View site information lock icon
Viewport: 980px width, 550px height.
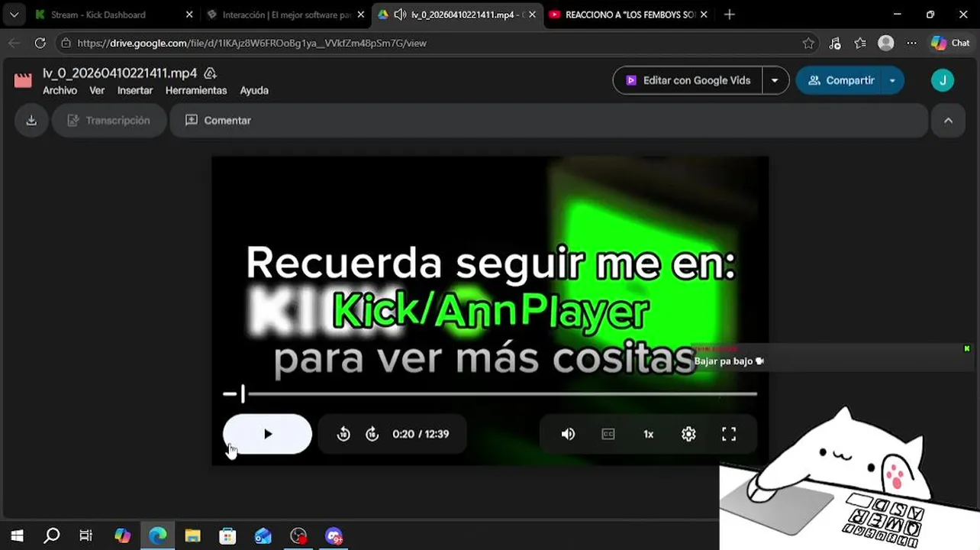[66, 44]
